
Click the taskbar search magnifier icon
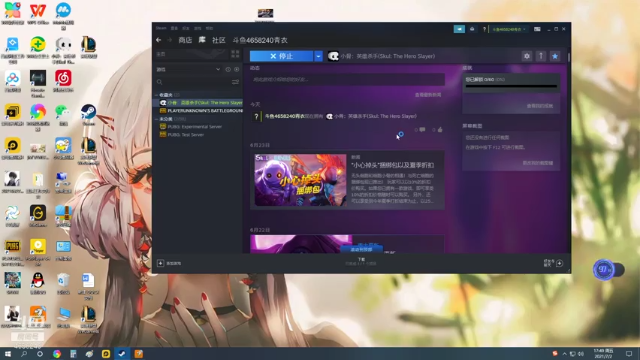[x=24, y=354]
